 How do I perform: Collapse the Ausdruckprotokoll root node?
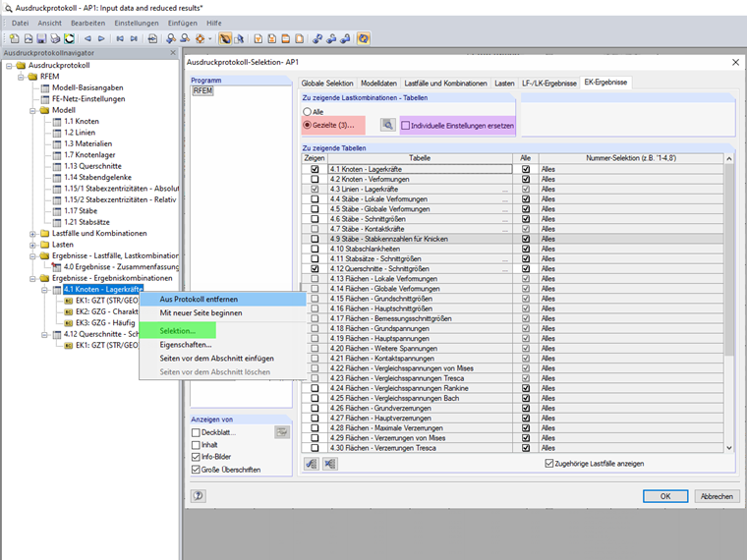coord(9,66)
